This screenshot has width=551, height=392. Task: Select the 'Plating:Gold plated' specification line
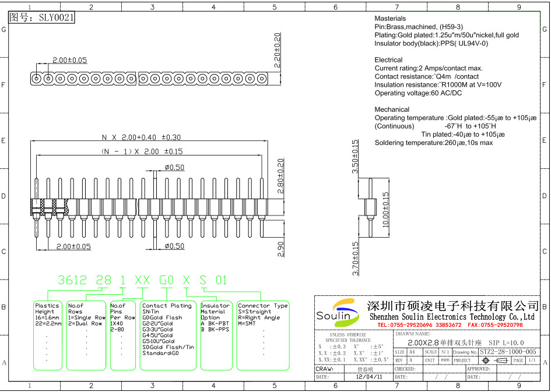tap(447, 35)
